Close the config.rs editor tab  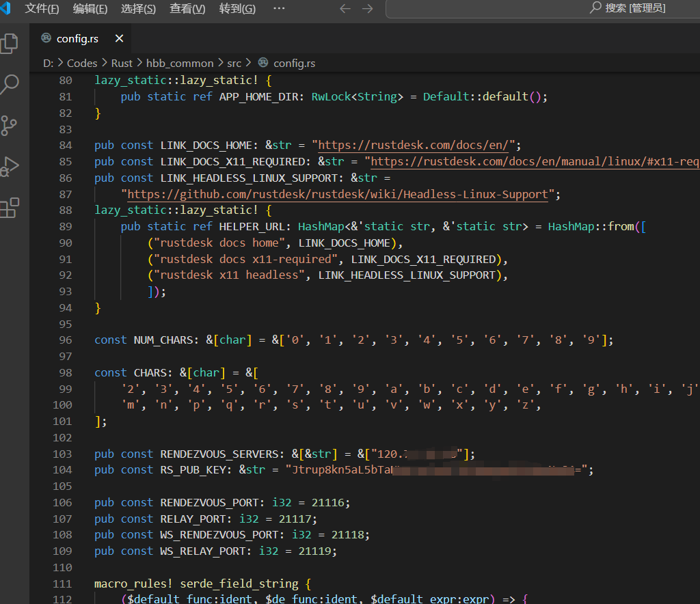[x=119, y=39]
